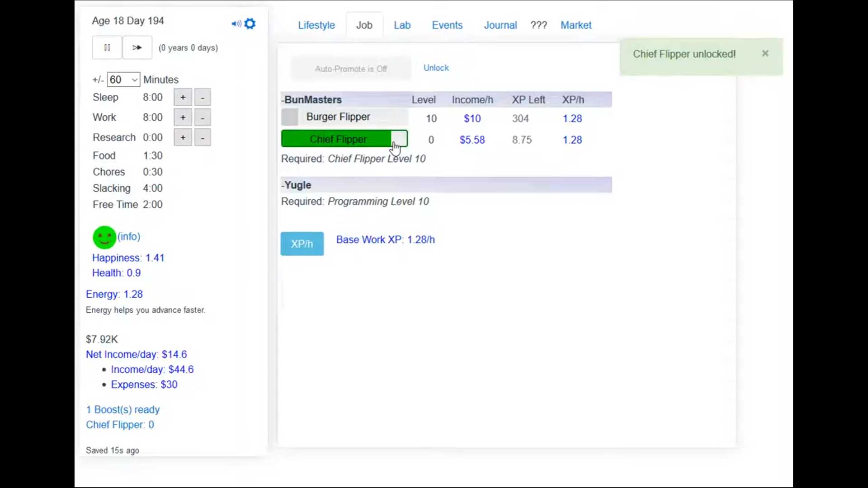Click the XP/h toggle button
868x488 pixels.
[x=302, y=244]
